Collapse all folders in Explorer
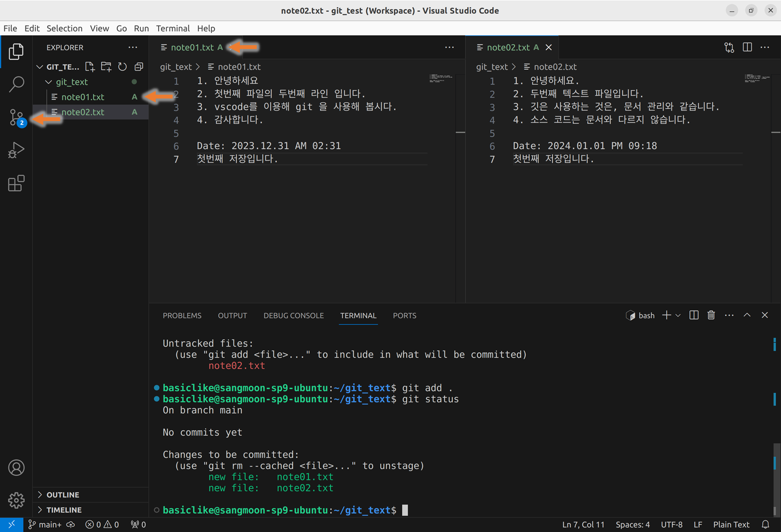The width and height of the screenshot is (781, 532). coord(139,67)
